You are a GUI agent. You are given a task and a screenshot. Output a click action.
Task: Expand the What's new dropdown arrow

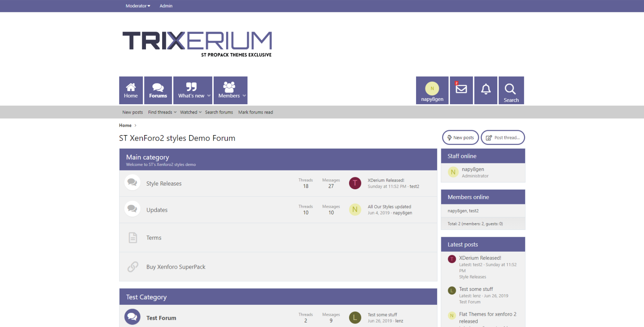[209, 96]
